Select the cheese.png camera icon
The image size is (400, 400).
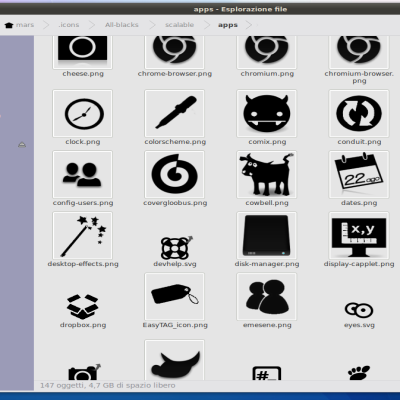pos(82,52)
